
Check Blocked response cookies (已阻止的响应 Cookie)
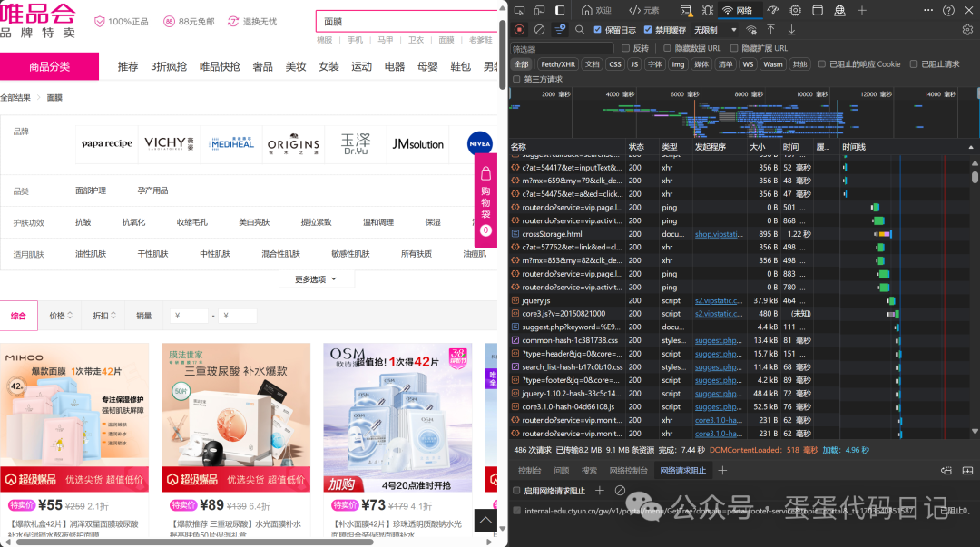[822, 64]
